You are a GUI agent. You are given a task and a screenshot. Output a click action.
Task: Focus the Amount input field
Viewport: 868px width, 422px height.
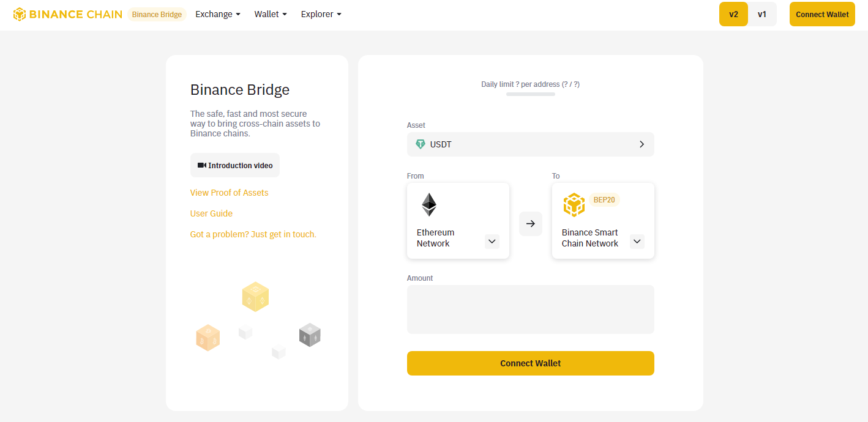531,309
